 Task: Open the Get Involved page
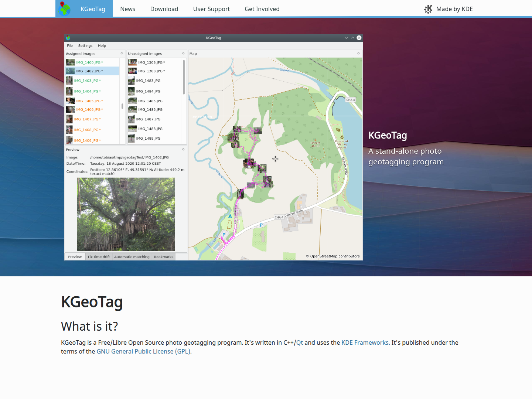tap(262, 9)
